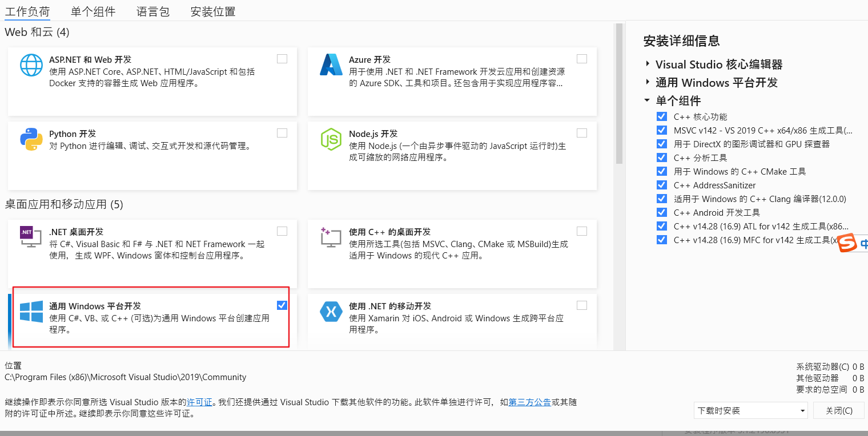
Task: Click the .NET desktop development icon
Action: pyautogui.click(x=31, y=236)
